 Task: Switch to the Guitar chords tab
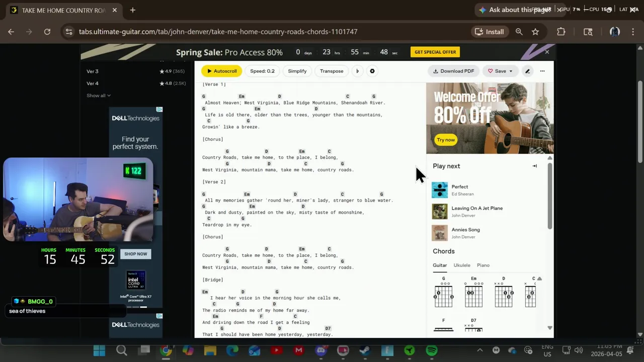click(x=440, y=265)
